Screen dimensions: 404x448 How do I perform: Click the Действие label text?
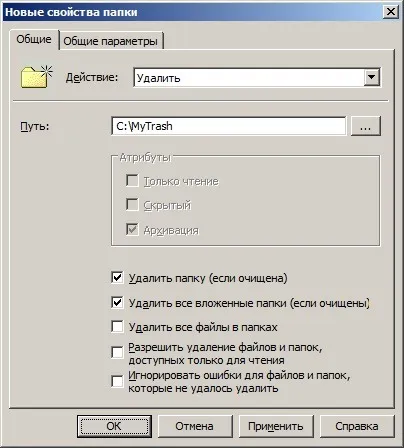point(92,77)
